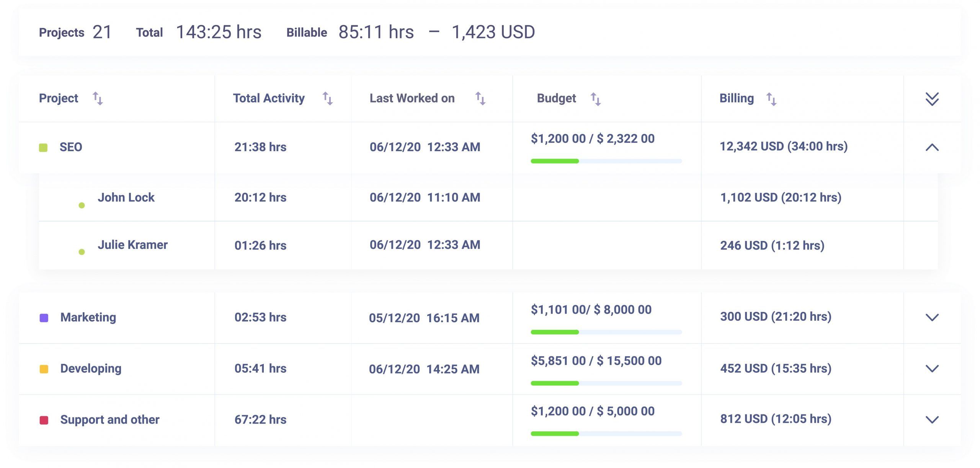Click the purple Marketing color square
Viewport: 980px width, 468px height.
tap(44, 318)
